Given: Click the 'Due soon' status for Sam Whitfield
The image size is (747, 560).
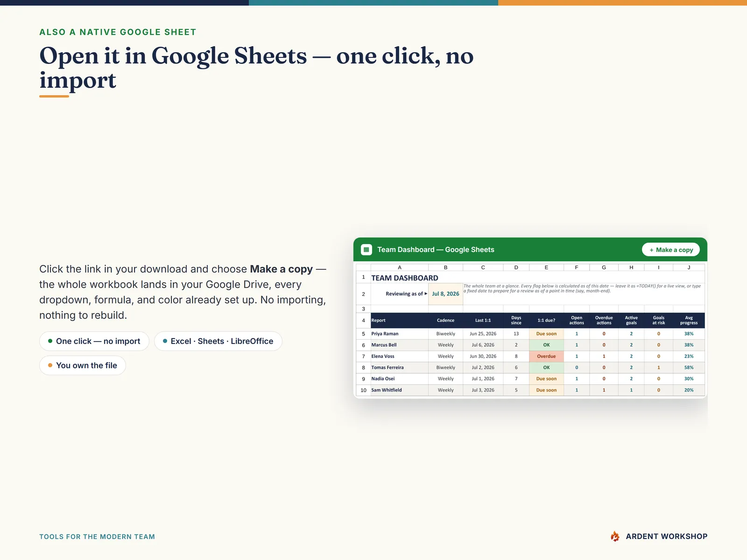Looking at the screenshot, I should pyautogui.click(x=546, y=390).
